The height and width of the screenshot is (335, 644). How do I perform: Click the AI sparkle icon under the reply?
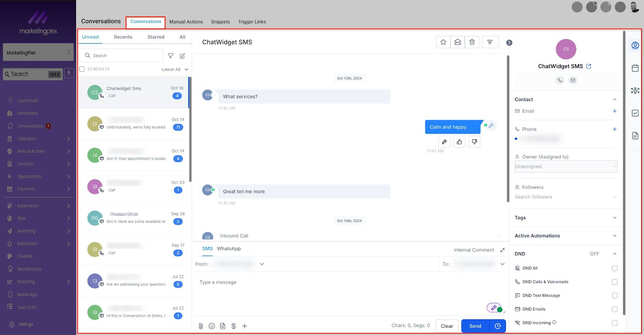(444, 142)
